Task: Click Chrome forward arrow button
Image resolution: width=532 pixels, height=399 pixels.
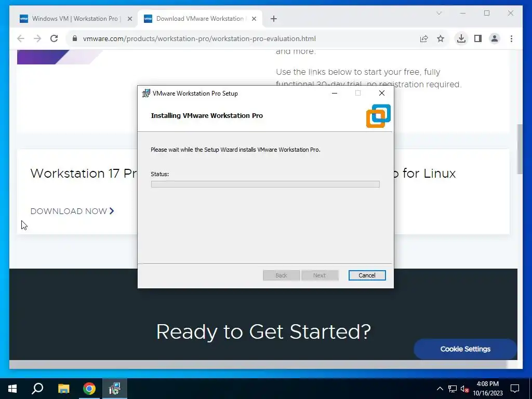Action: [x=37, y=38]
